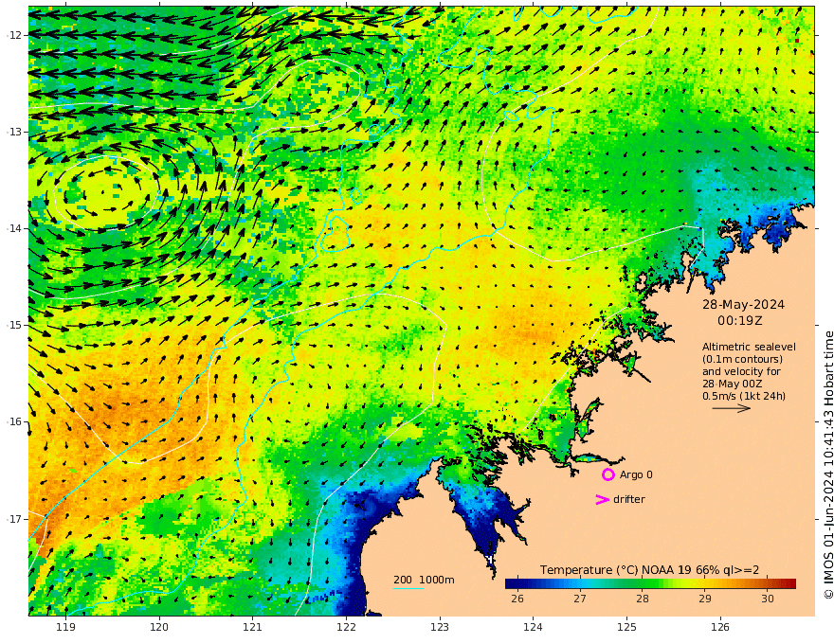Click the latitude axis label -13

tap(14, 132)
